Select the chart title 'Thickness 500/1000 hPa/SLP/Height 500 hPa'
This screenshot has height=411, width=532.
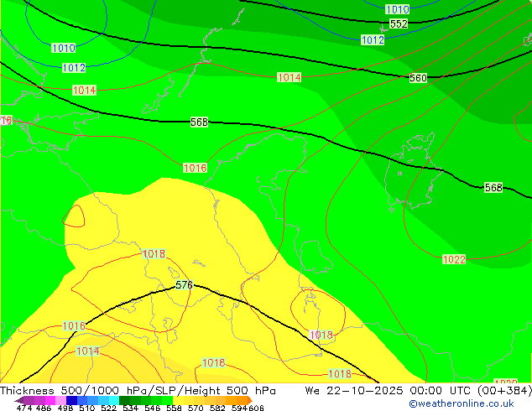[138, 391]
